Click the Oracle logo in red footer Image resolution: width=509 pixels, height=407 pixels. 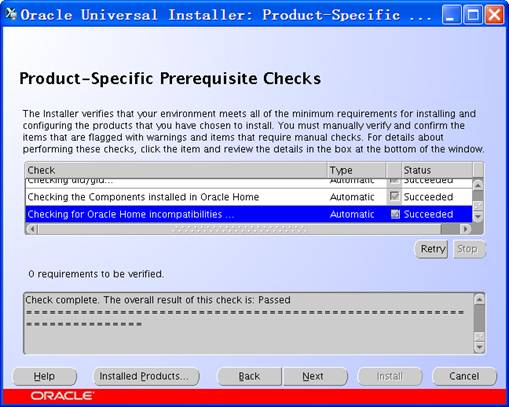click(x=62, y=396)
